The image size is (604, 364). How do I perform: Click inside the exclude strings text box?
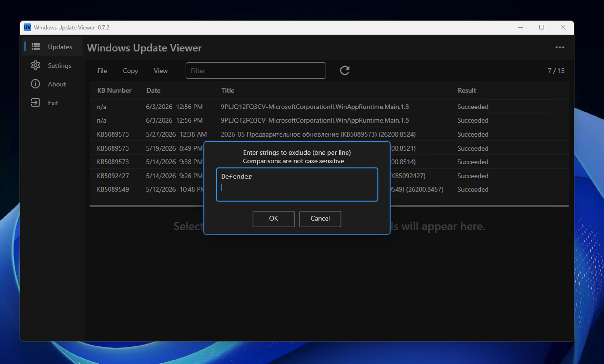click(297, 184)
